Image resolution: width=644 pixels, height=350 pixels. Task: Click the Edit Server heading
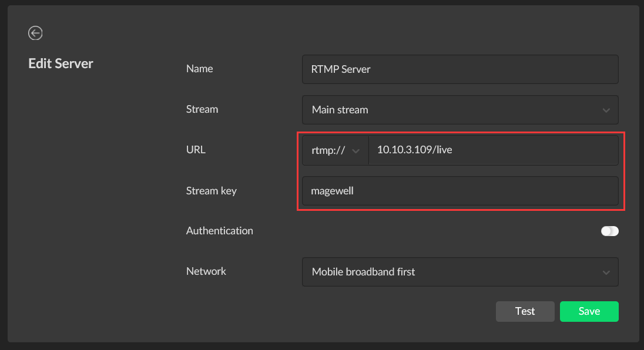click(61, 63)
